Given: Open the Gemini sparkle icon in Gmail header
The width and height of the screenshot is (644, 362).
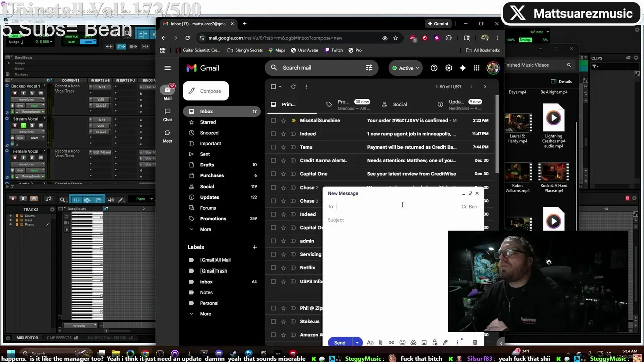Looking at the screenshot, I should [x=462, y=68].
